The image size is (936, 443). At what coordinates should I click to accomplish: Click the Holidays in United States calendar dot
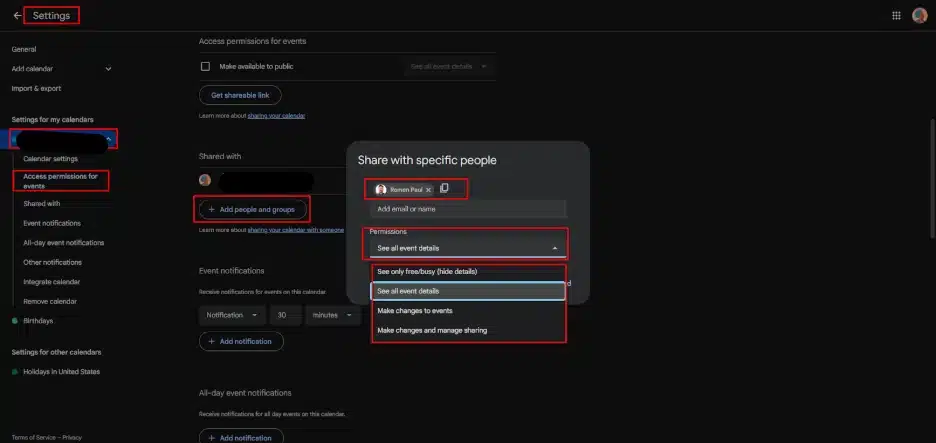tap(14, 372)
